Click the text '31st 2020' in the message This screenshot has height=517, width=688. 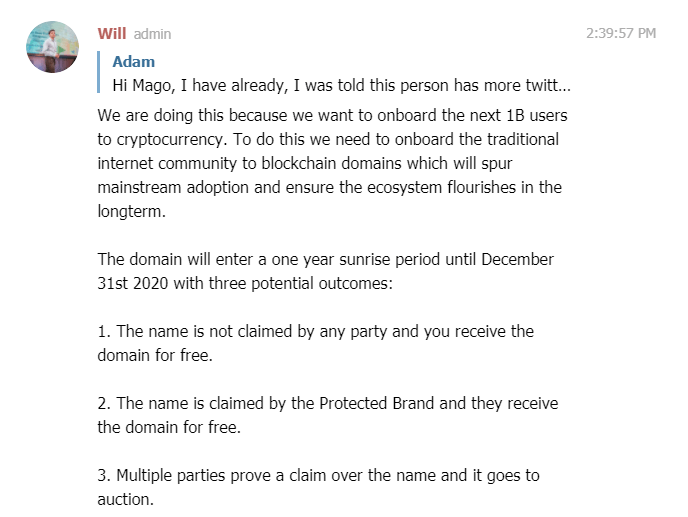point(133,284)
